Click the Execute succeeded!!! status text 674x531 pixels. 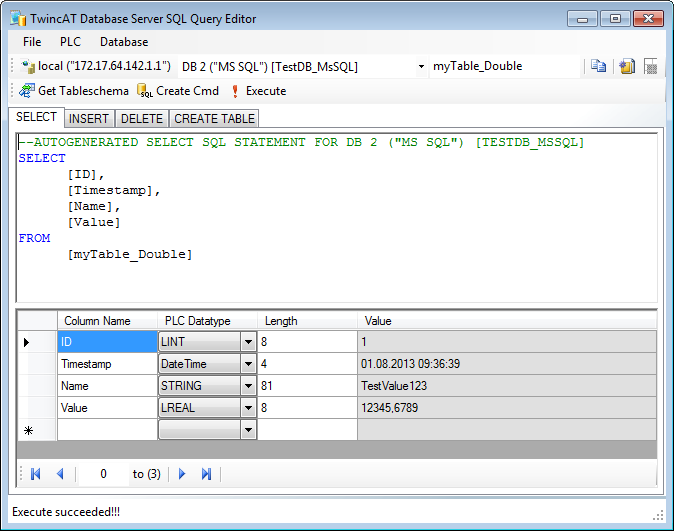(66, 512)
